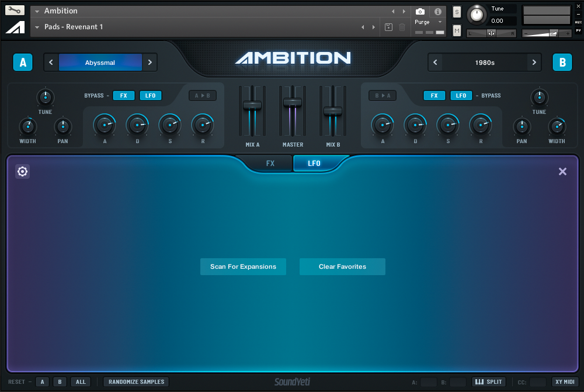Click the save preset disk icon
Screen dimensions: 584x392
388,27
